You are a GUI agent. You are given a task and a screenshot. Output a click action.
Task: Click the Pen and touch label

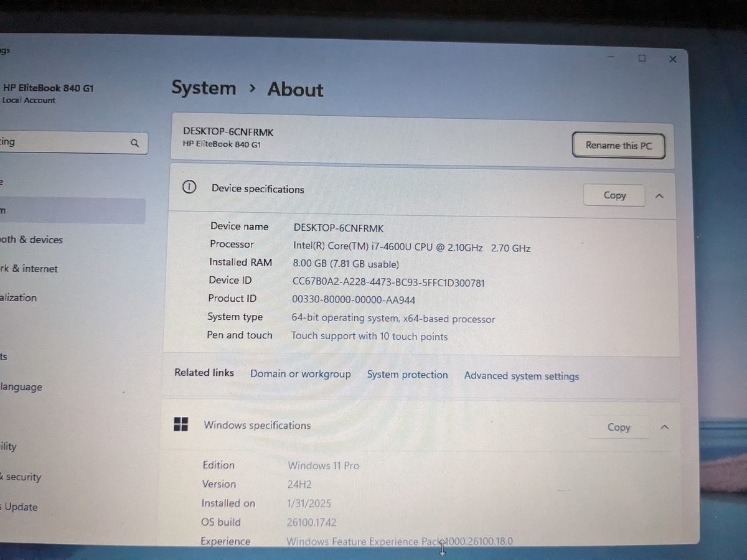tap(240, 335)
